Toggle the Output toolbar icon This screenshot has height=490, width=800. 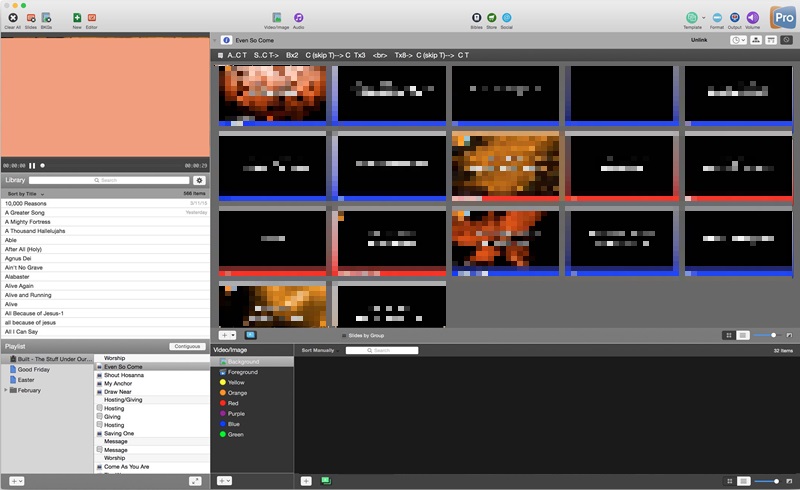tap(735, 18)
